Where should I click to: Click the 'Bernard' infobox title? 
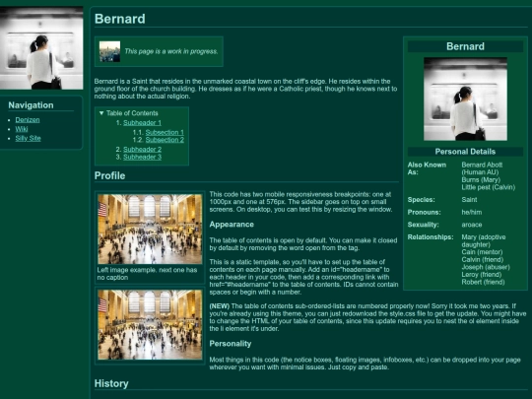465,46
